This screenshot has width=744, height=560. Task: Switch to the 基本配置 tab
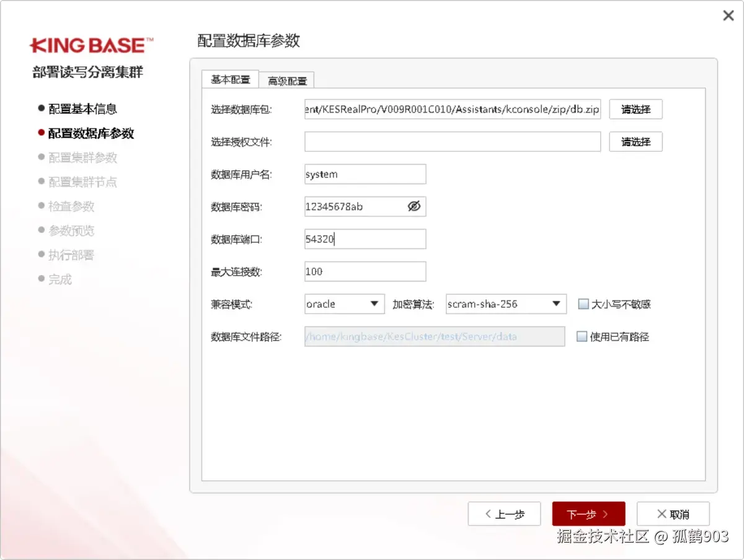[230, 80]
